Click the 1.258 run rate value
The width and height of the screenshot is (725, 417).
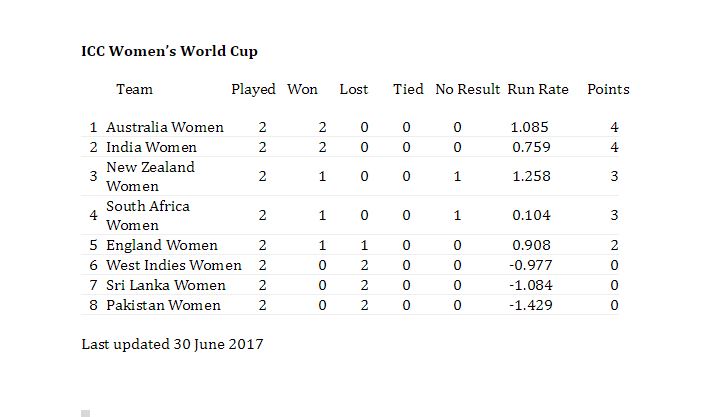click(531, 176)
